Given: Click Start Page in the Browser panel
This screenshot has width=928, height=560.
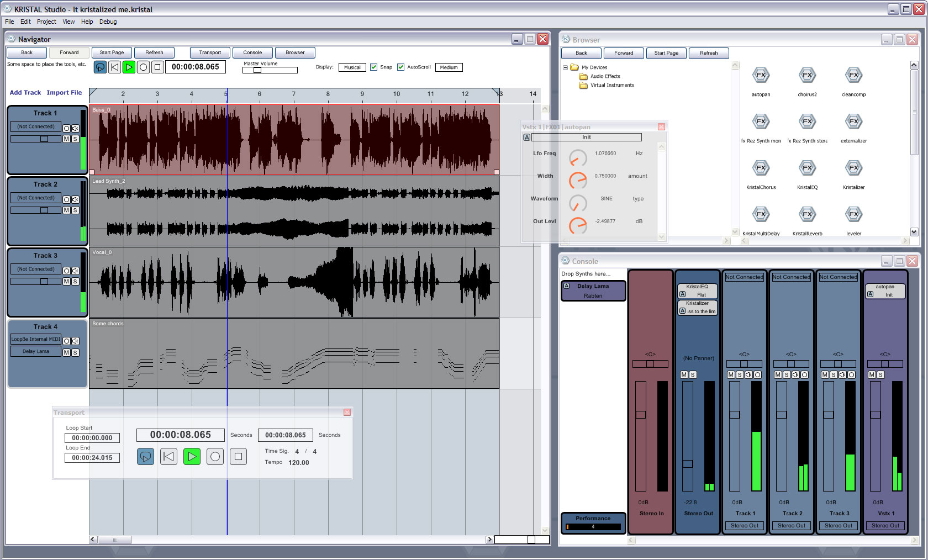Looking at the screenshot, I should coord(666,53).
